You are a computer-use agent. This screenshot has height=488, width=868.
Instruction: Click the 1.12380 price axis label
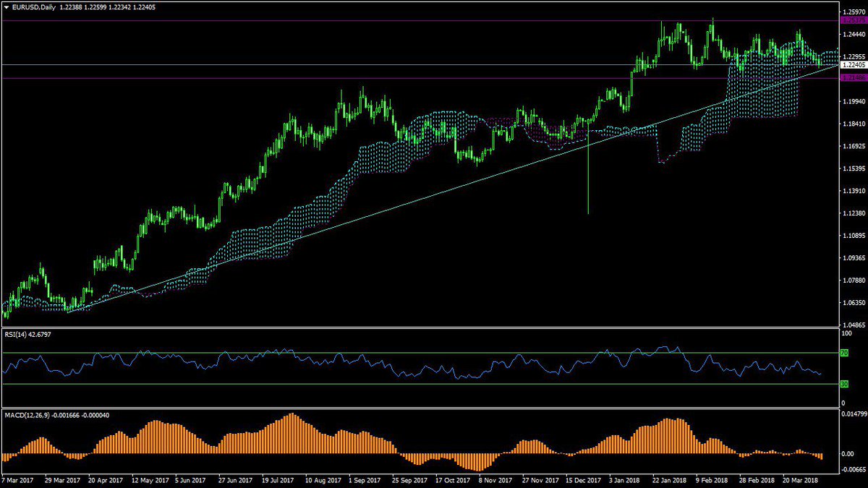[x=853, y=213]
